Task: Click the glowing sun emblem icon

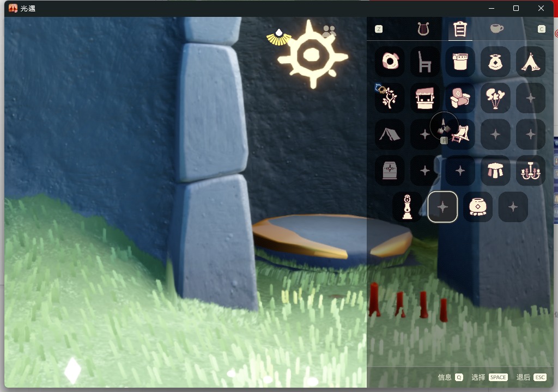Action: click(312, 54)
